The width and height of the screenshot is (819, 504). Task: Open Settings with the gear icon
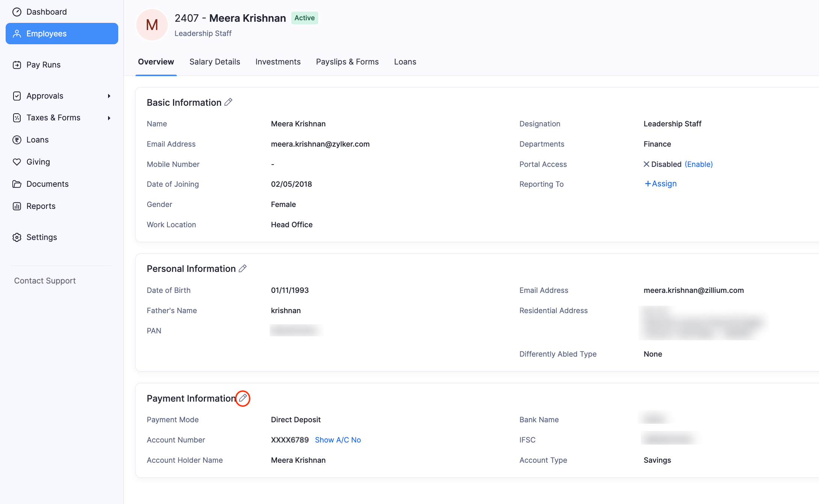[17, 237]
